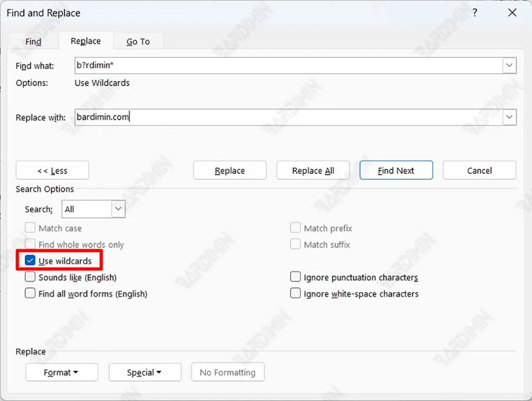Tick Find all word forms checkbox

pyautogui.click(x=30, y=294)
